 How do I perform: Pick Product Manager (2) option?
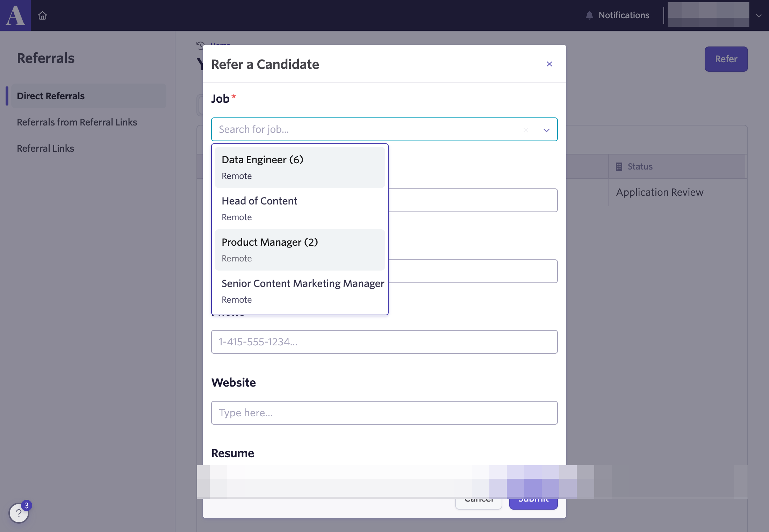coord(300,250)
